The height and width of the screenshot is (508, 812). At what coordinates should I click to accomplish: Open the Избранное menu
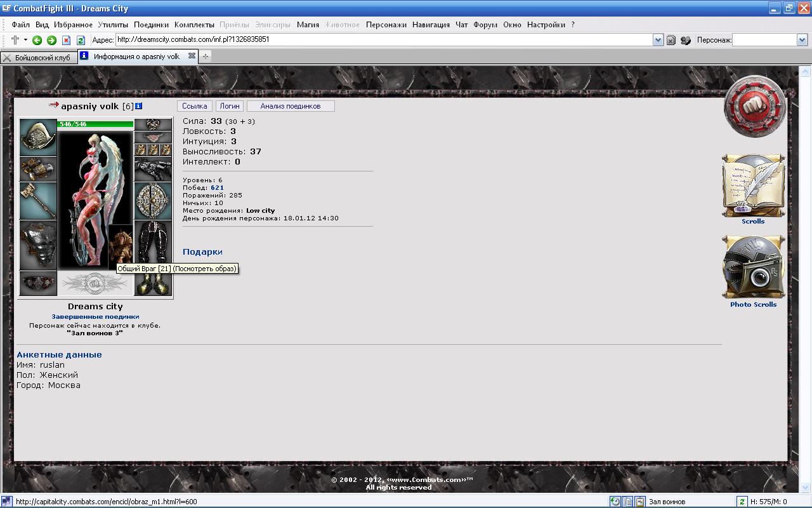click(x=74, y=25)
